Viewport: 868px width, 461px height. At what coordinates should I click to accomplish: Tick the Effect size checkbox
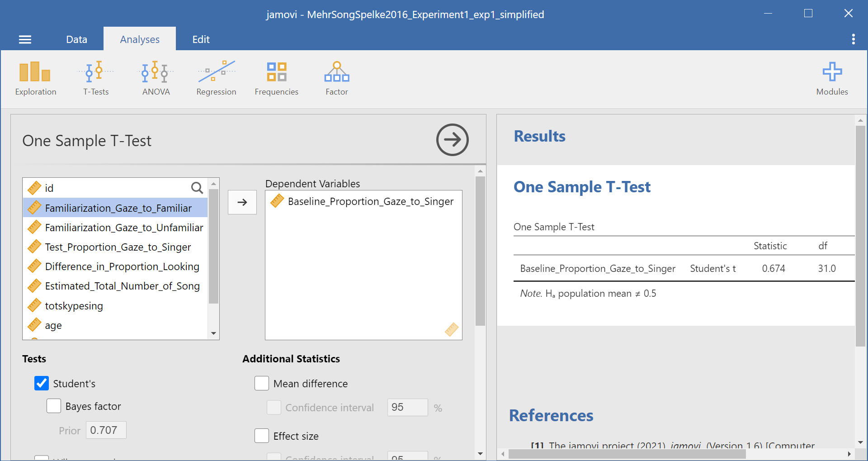pyautogui.click(x=262, y=436)
